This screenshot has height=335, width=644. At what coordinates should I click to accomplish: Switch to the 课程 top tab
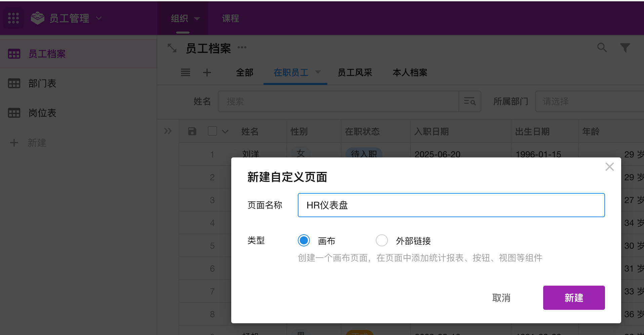point(231,18)
